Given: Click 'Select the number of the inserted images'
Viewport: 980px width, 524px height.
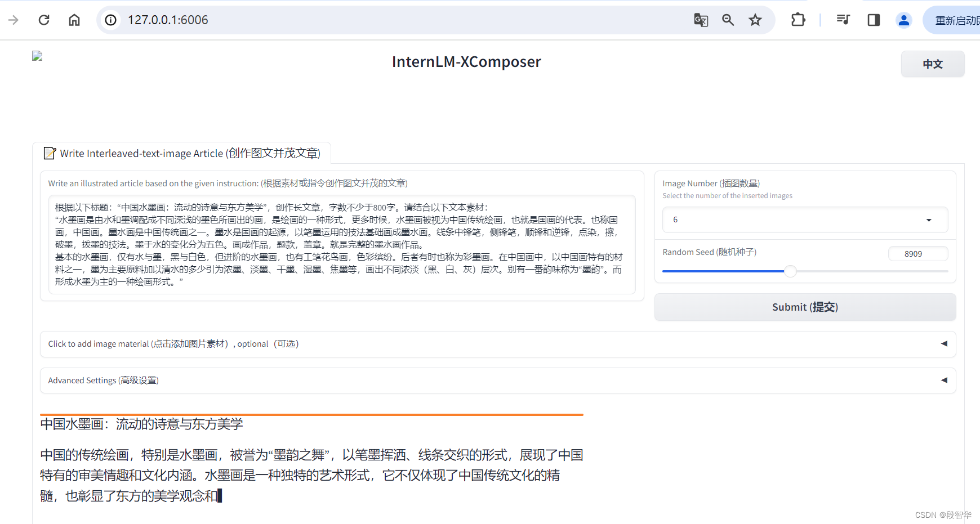Looking at the screenshot, I should point(727,196).
